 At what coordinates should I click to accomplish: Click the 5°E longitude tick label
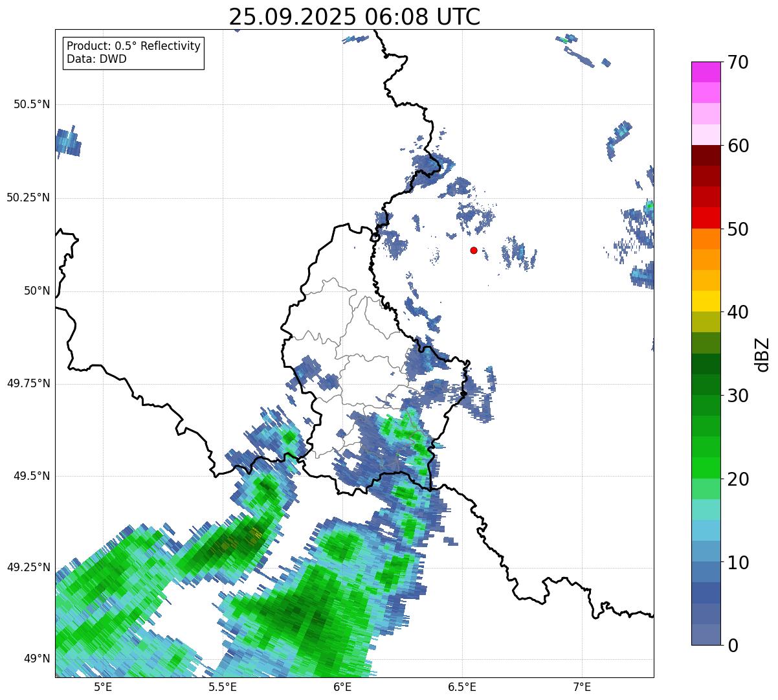pos(103,687)
